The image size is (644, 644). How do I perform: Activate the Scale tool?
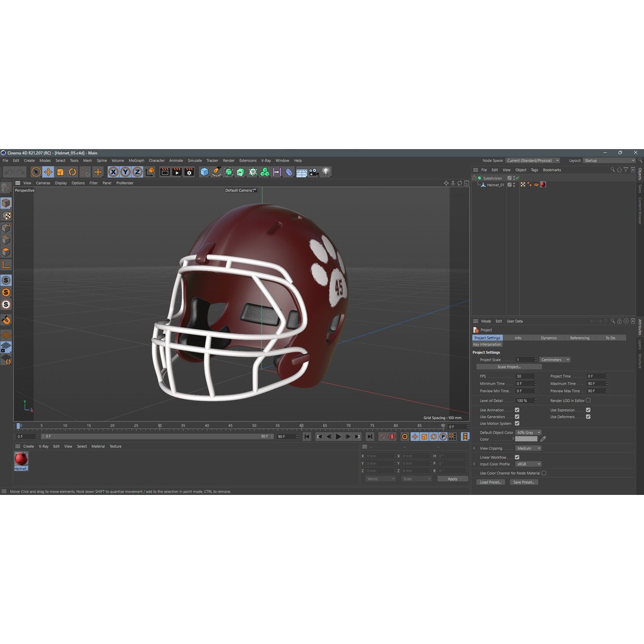(x=60, y=172)
